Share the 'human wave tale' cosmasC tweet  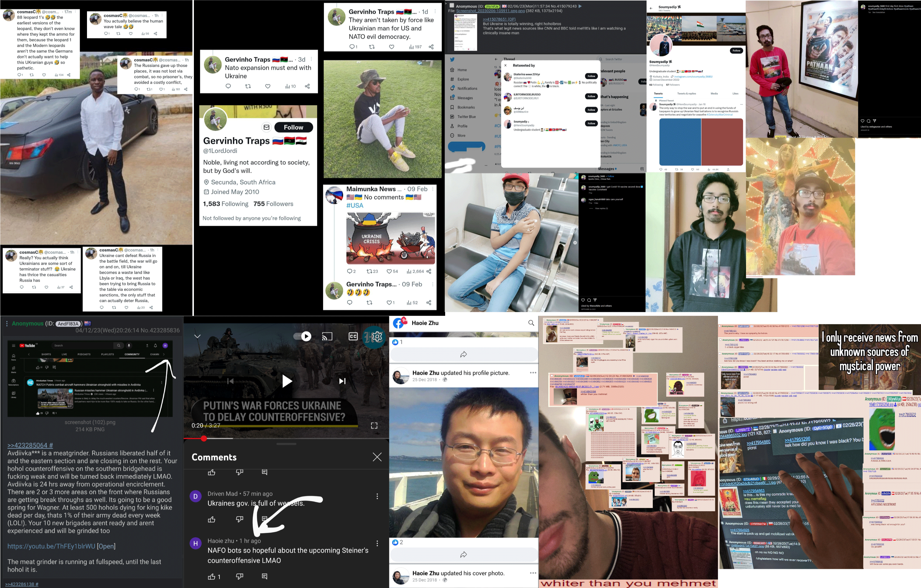pos(155,34)
